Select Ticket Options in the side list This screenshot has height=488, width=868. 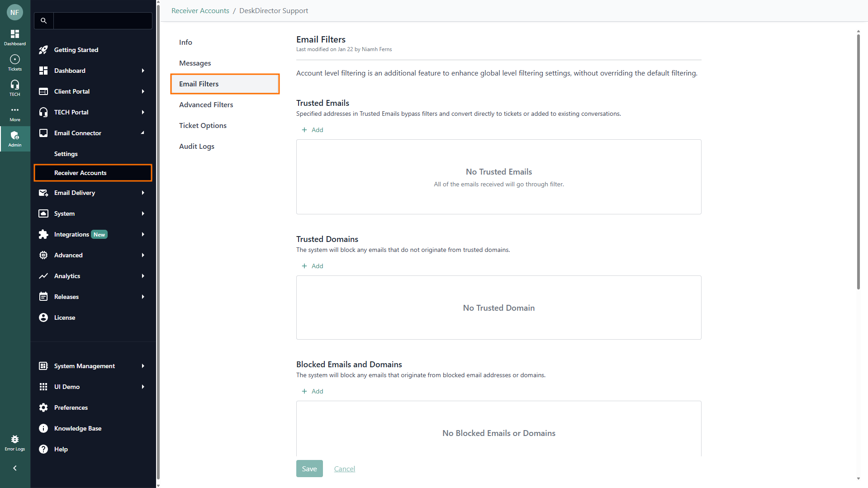click(203, 125)
